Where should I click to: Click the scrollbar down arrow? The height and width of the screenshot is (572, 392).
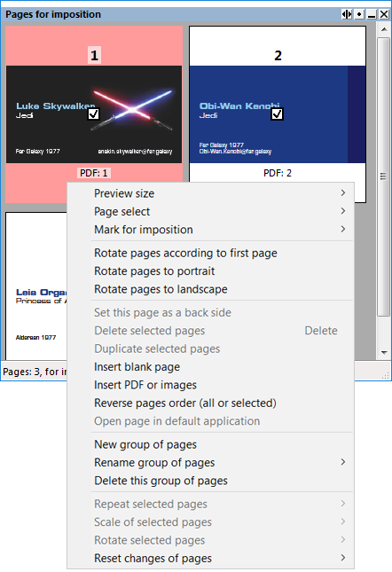point(384,352)
